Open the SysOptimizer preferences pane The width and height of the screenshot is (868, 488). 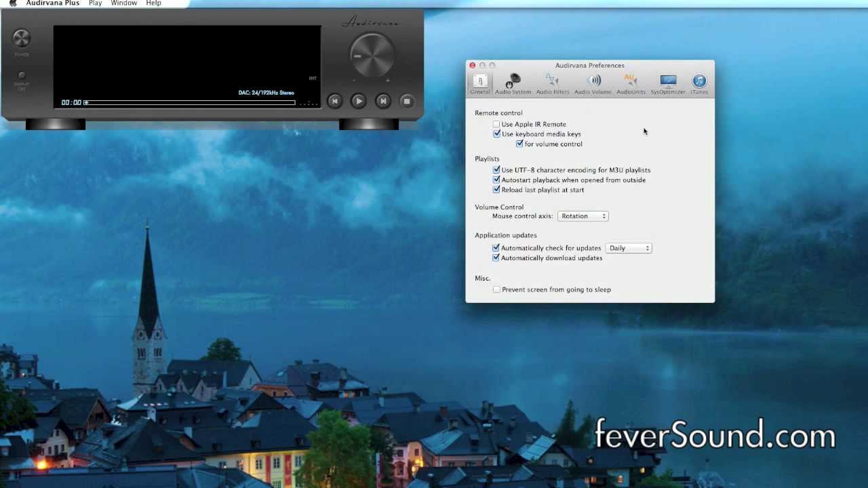[668, 85]
